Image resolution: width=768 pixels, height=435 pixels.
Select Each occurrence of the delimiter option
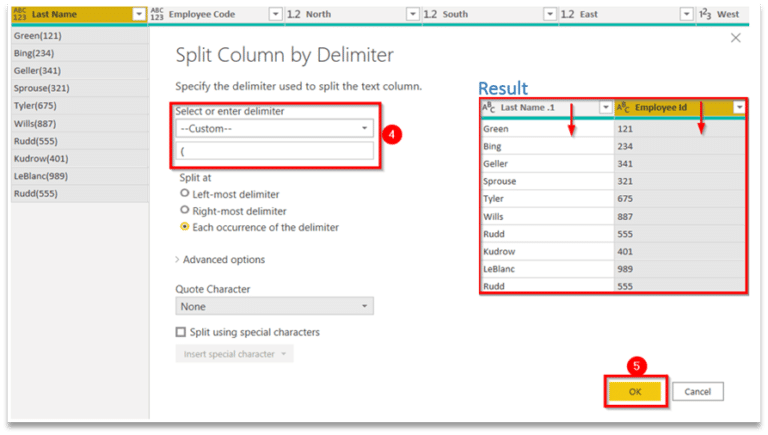pos(185,227)
